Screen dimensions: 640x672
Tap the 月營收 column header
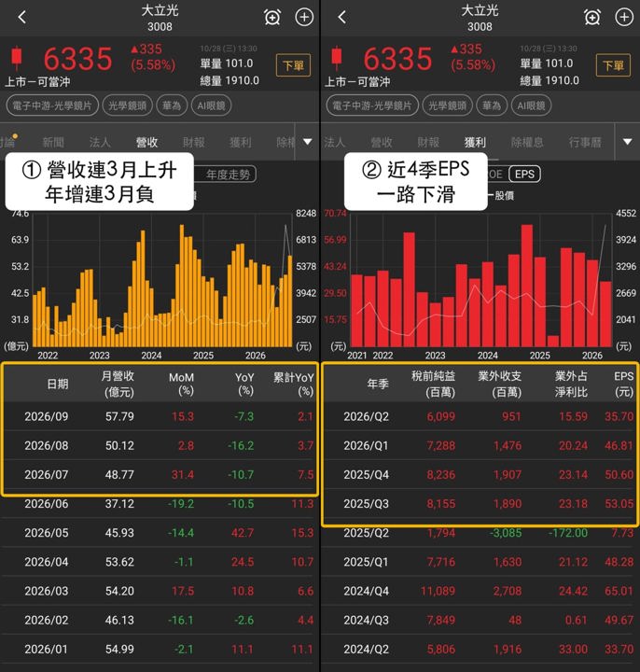[x=118, y=384]
